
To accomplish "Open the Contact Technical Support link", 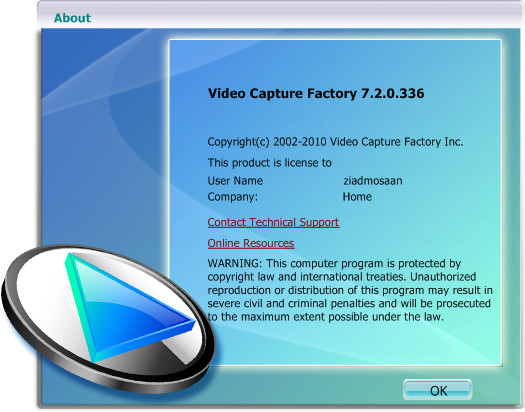I will pyautogui.click(x=273, y=223).
